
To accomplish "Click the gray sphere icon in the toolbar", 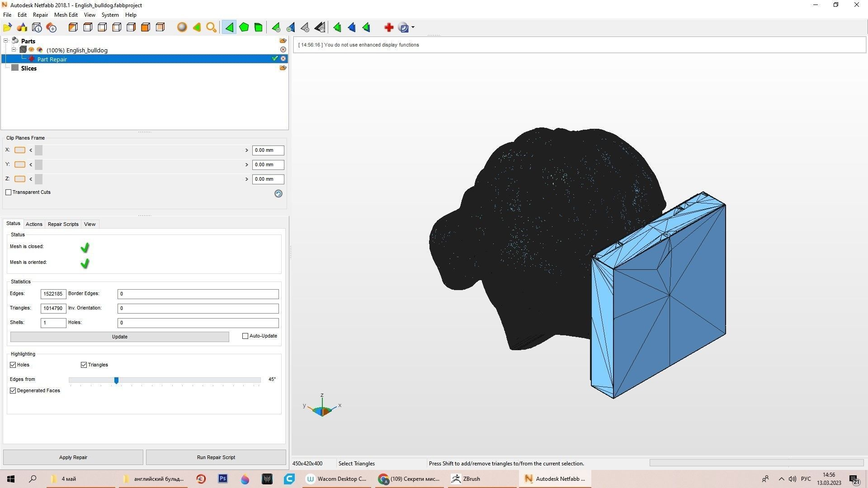I will (182, 28).
